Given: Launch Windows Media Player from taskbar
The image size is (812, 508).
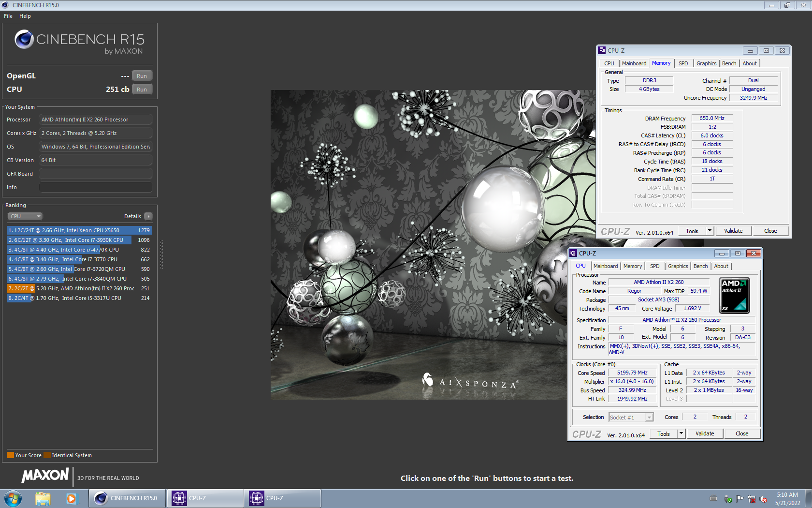Looking at the screenshot, I should (72, 498).
